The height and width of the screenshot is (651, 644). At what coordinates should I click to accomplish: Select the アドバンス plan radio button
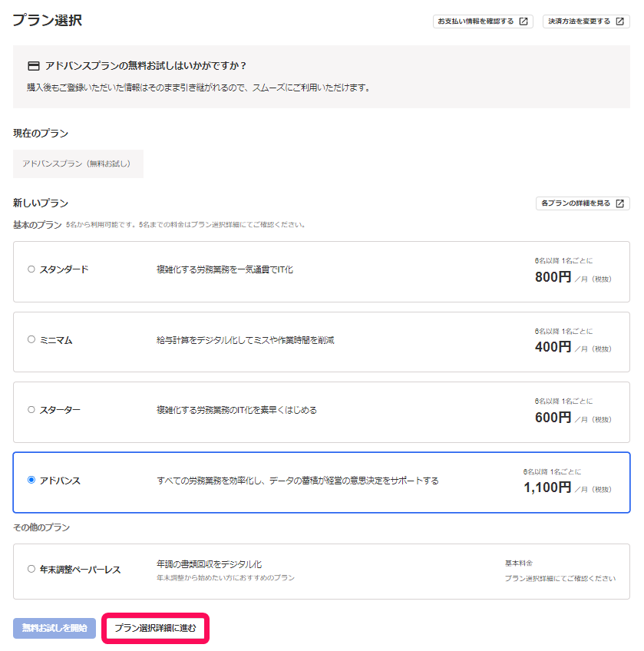[31, 480]
